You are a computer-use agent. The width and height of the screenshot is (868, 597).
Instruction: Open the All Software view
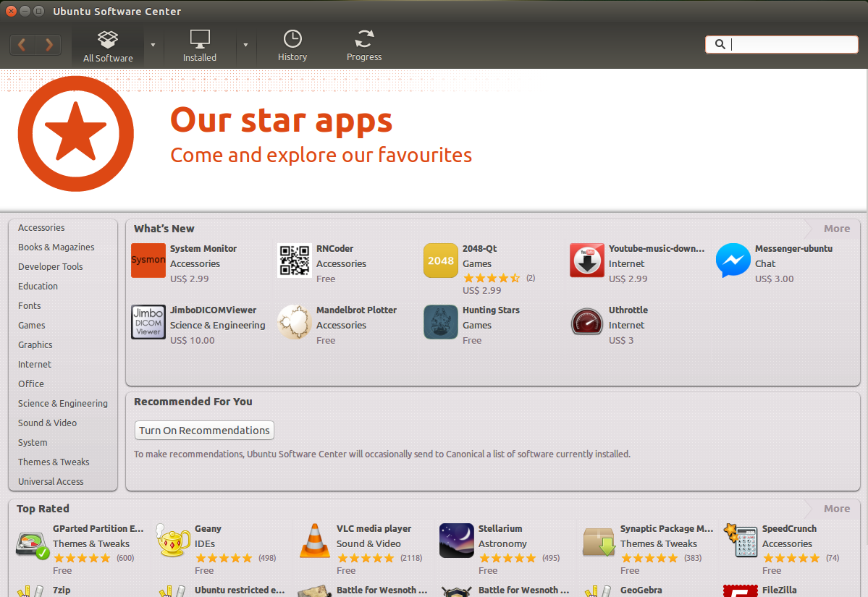click(108, 46)
